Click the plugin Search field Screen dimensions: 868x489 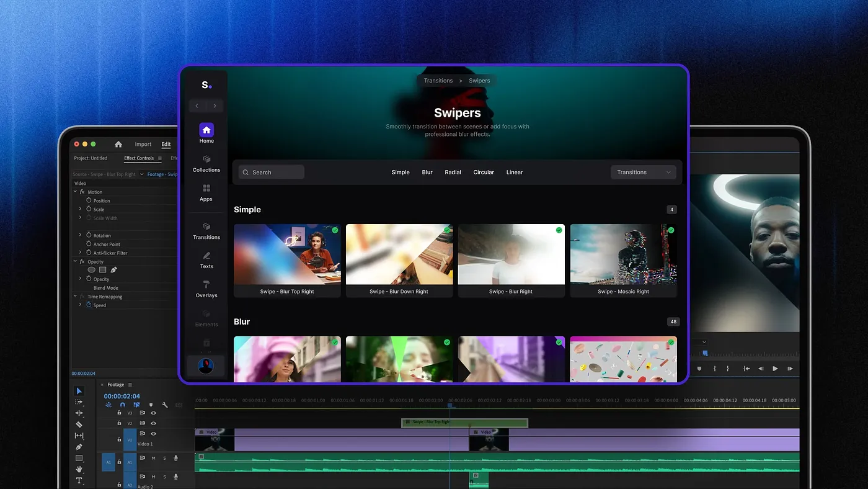(x=272, y=173)
